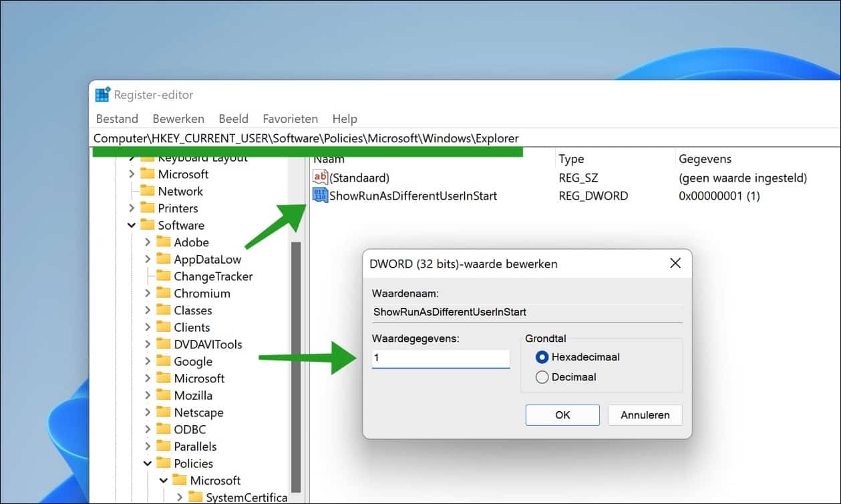This screenshot has width=841, height=504.
Task: Click the Mozilla folder icon
Action: [164, 395]
